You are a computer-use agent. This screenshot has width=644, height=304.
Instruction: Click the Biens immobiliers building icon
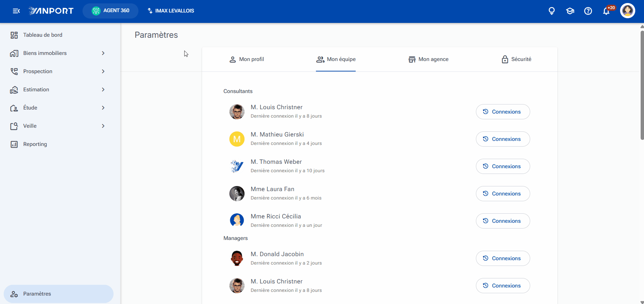click(14, 53)
